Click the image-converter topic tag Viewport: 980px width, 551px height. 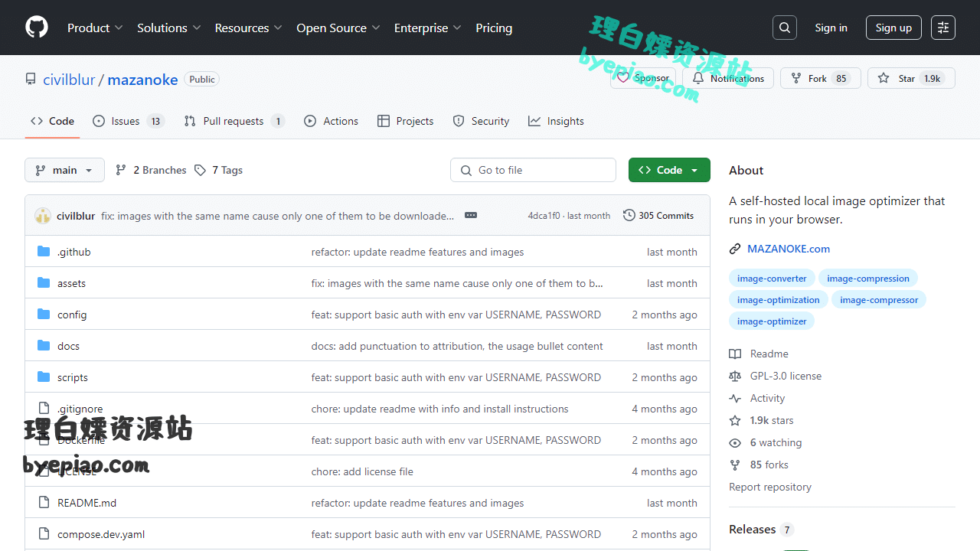[772, 279]
